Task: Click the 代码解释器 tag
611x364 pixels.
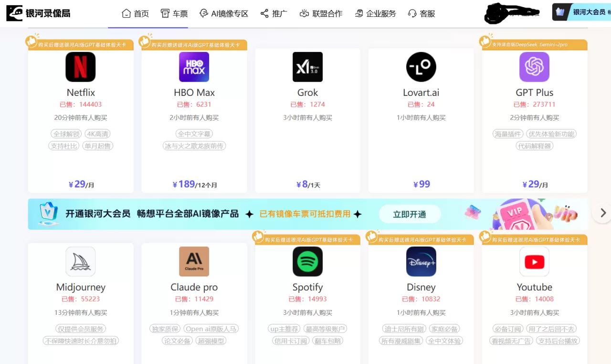Action: (x=535, y=146)
